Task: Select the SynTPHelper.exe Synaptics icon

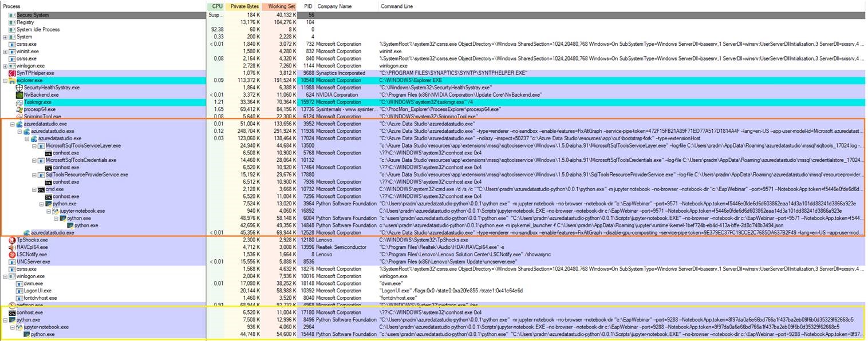Action: (13, 73)
